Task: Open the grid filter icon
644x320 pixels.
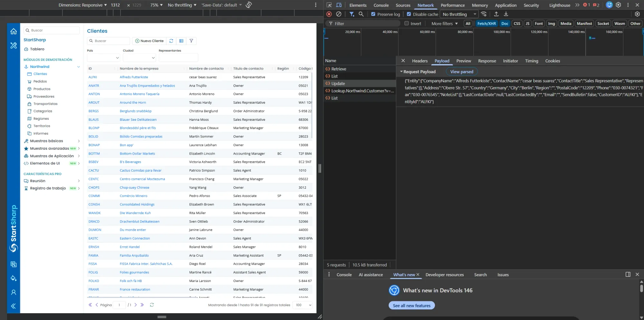Action: tap(191, 41)
